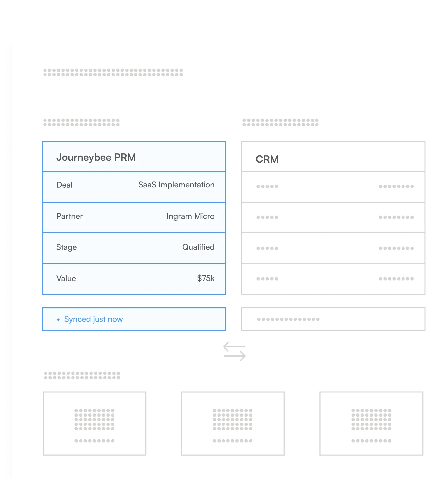448x478 pixels.
Task: Click the SaaS Implementation deal value
Action: click(x=176, y=185)
